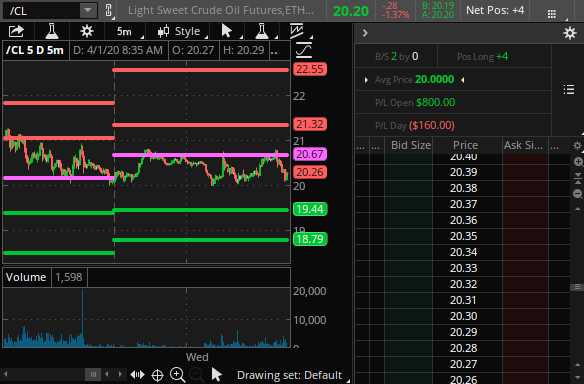Open the patterns flask icon
The height and width of the screenshot is (384, 584).
tap(261, 31)
